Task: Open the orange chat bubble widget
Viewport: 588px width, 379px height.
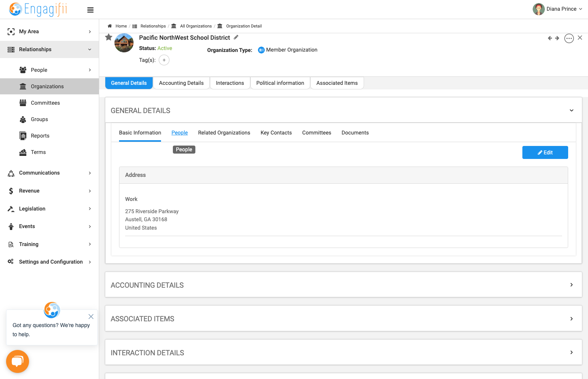Action: tap(18, 361)
